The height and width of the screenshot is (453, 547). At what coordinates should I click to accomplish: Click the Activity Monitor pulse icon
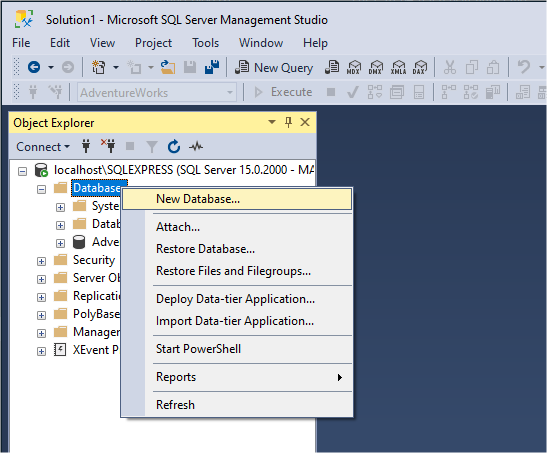196,146
